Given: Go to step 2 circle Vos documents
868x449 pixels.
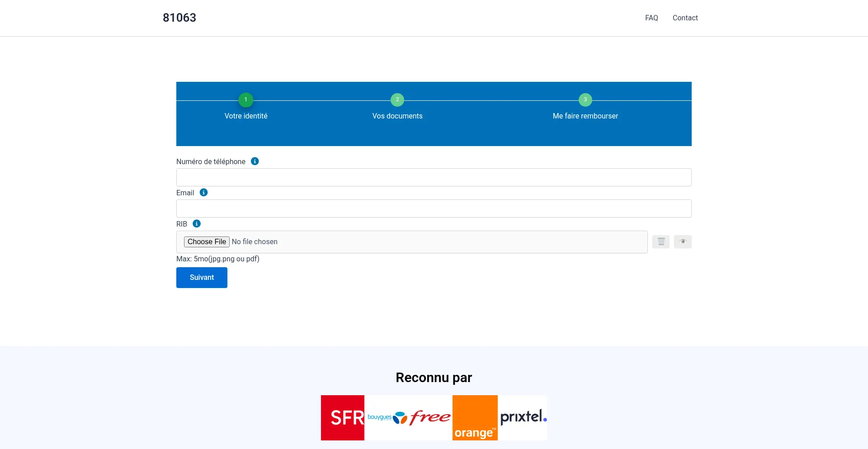Looking at the screenshot, I should point(397,99).
